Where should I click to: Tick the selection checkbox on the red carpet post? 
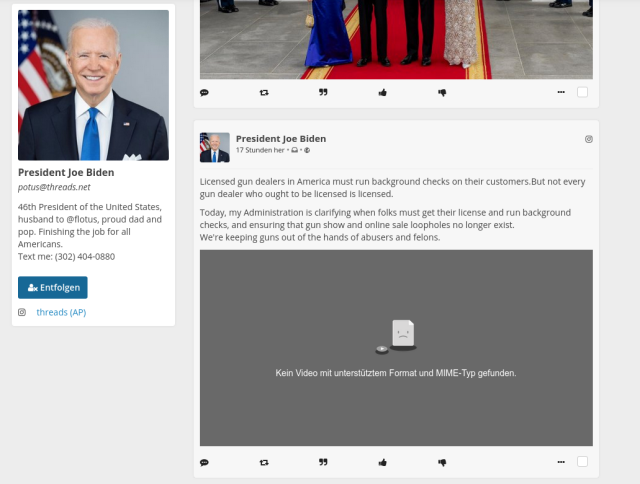pos(582,92)
